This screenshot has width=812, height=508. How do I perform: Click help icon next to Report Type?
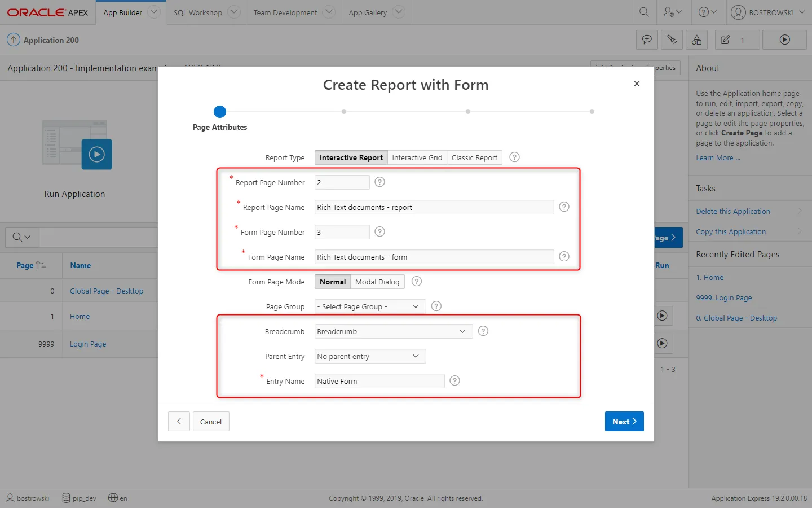514,157
